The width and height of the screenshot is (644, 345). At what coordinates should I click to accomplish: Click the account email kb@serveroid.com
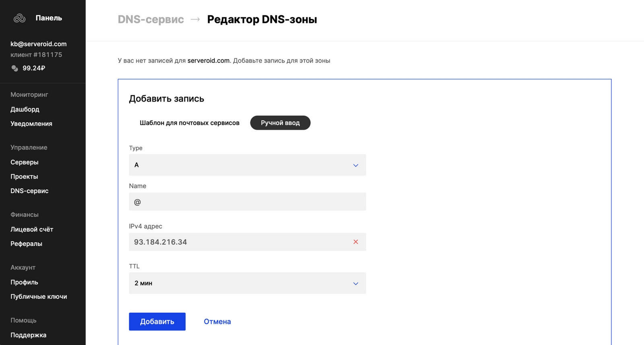39,44
